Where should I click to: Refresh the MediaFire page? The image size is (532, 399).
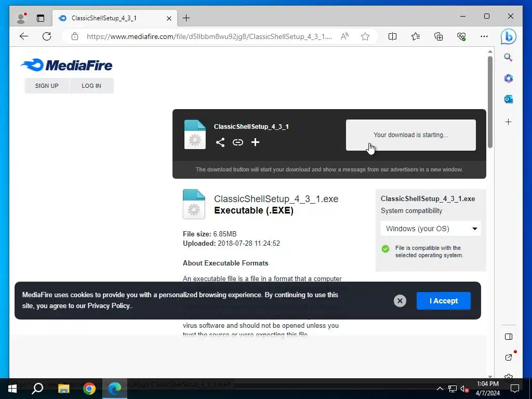47,36
